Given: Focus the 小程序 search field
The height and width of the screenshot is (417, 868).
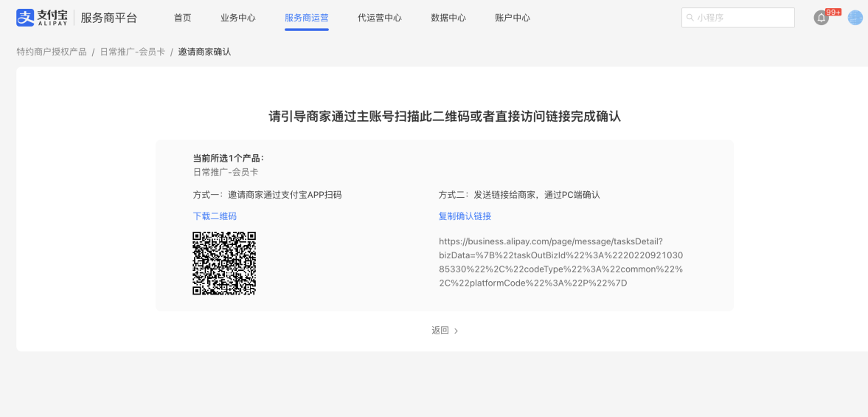Looking at the screenshot, I should tap(738, 18).
